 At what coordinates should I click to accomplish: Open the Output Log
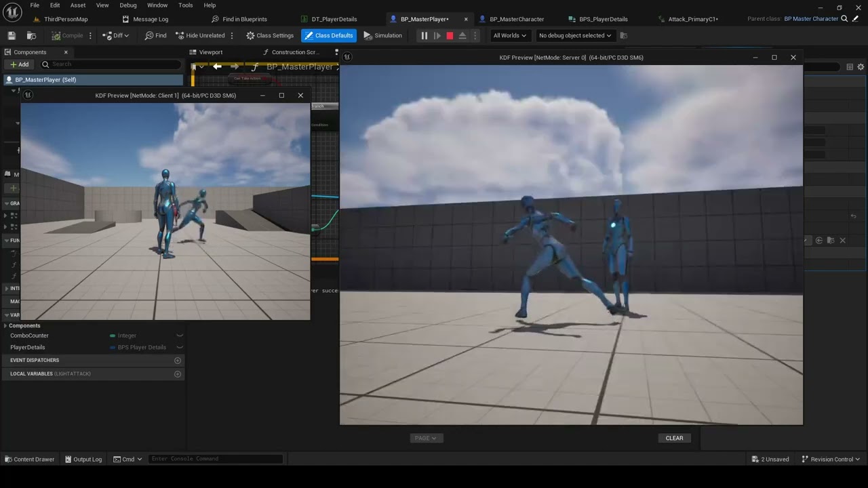point(83,459)
